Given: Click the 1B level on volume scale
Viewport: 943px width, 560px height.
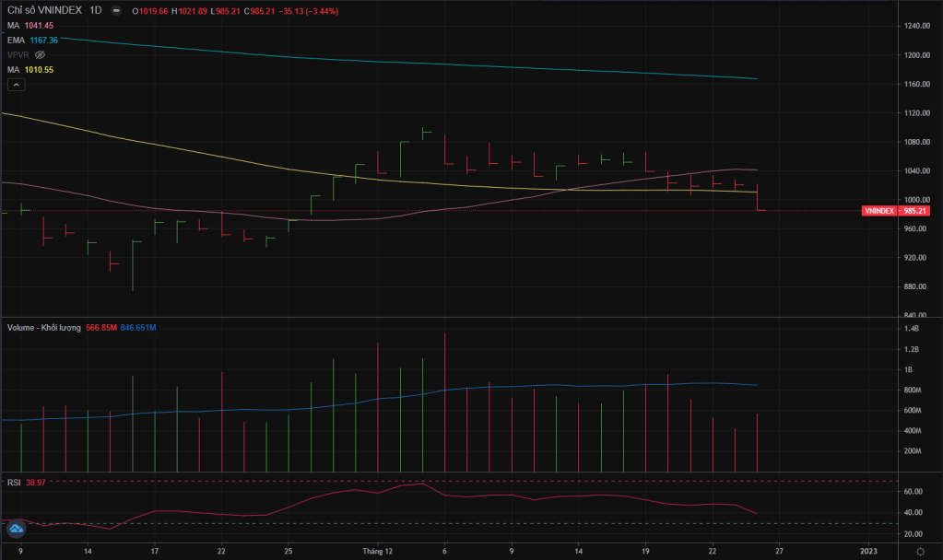Looking at the screenshot, I should [908, 369].
